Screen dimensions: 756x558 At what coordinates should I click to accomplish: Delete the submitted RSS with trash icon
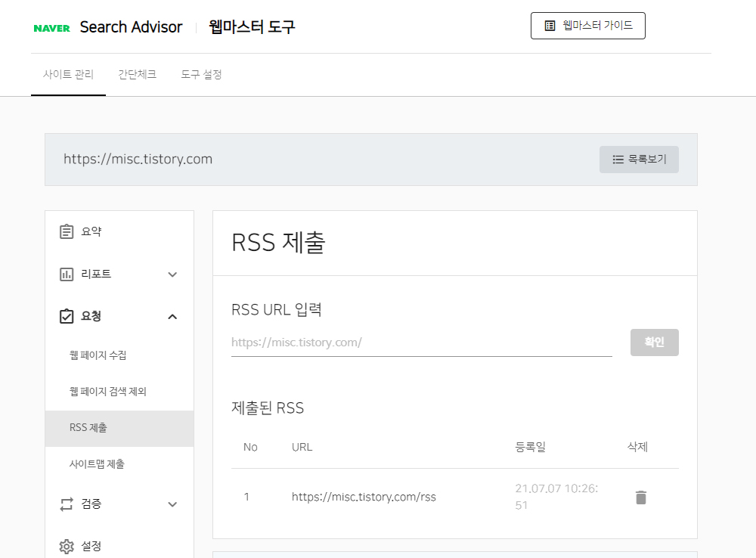click(641, 498)
